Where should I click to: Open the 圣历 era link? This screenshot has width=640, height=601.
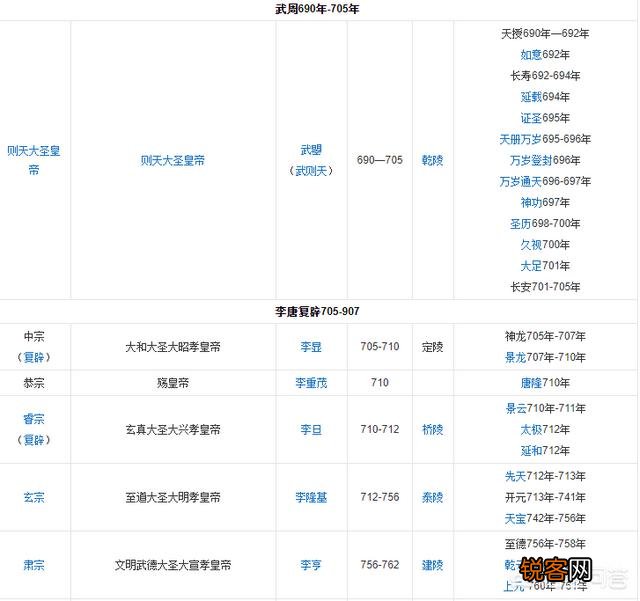(x=521, y=224)
